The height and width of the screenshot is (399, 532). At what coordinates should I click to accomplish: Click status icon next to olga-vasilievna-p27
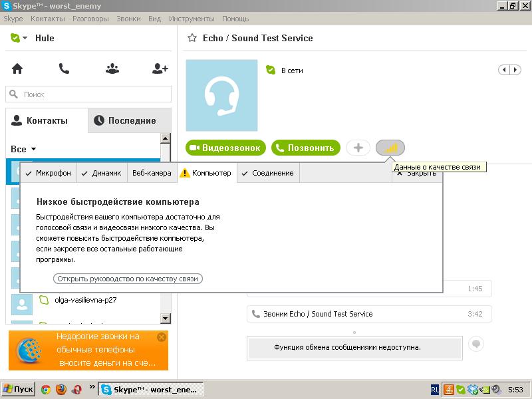(x=44, y=300)
